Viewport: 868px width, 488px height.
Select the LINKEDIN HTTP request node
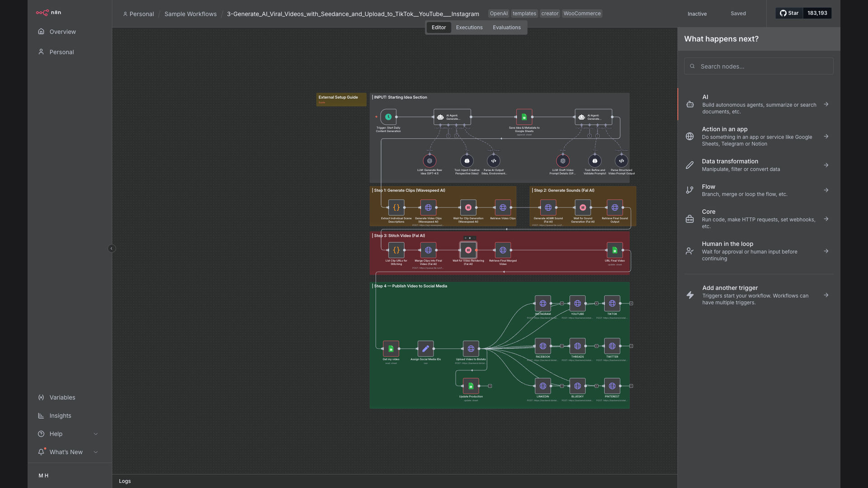543,386
